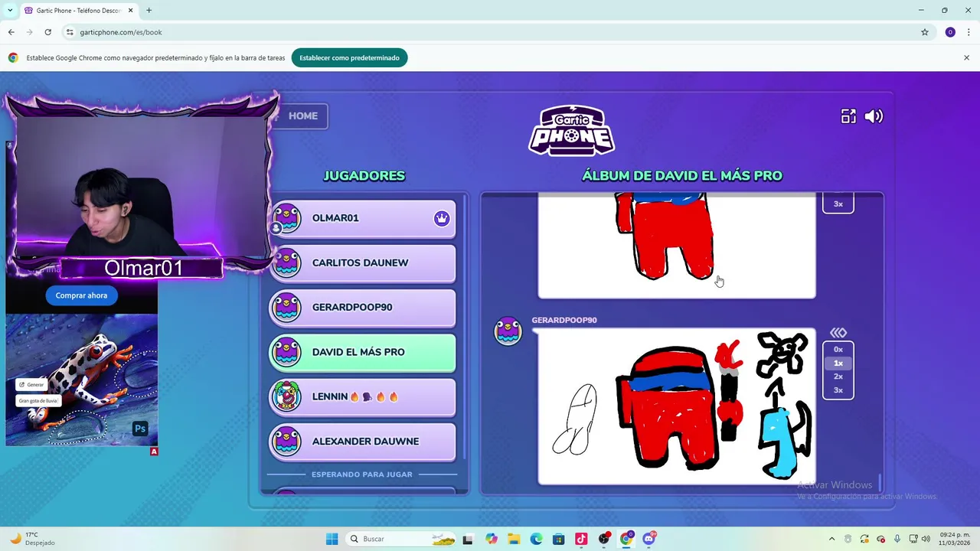This screenshot has width=980, height=551.
Task: Open the Chrome tab search dropdown
Action: tap(10, 10)
